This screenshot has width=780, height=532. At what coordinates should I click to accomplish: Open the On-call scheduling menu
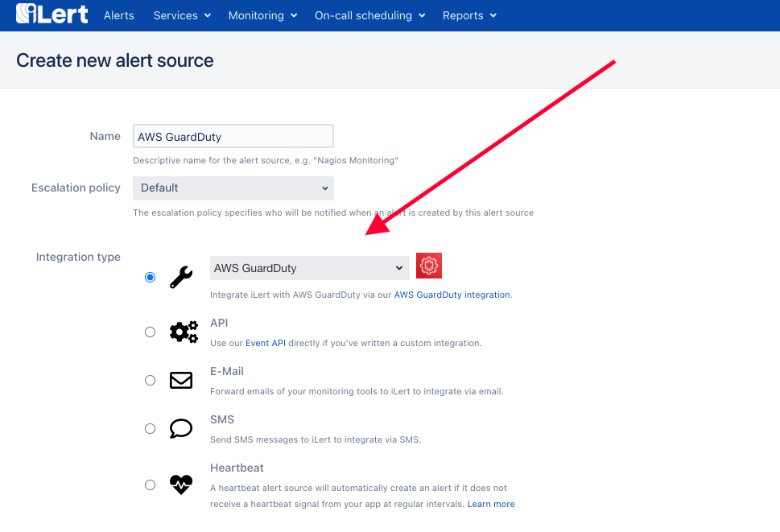click(x=369, y=15)
